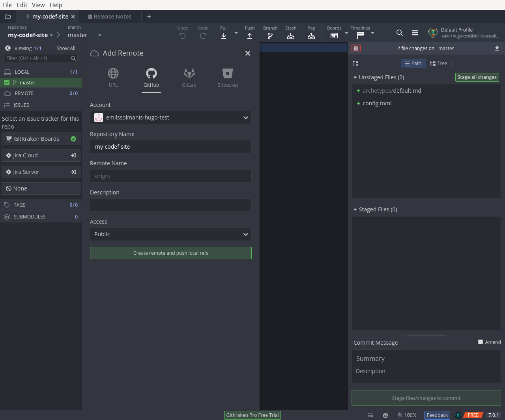505x420 pixels.
Task: Click the 100% zoom control
Action: click(407, 415)
